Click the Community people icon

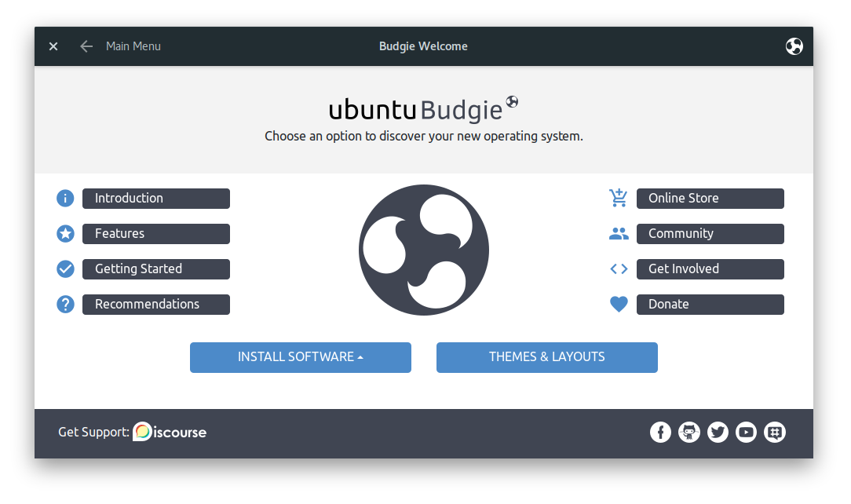point(619,234)
